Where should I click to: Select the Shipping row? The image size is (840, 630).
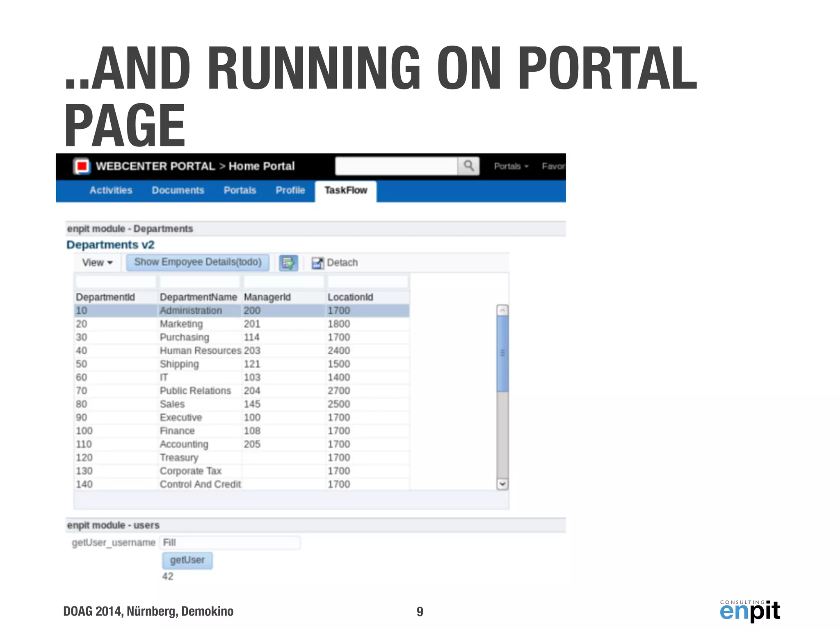coord(242,364)
